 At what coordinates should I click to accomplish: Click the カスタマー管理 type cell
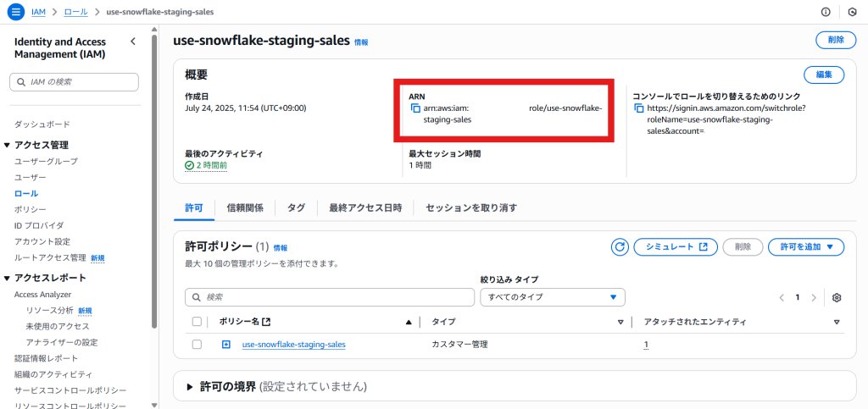point(459,345)
